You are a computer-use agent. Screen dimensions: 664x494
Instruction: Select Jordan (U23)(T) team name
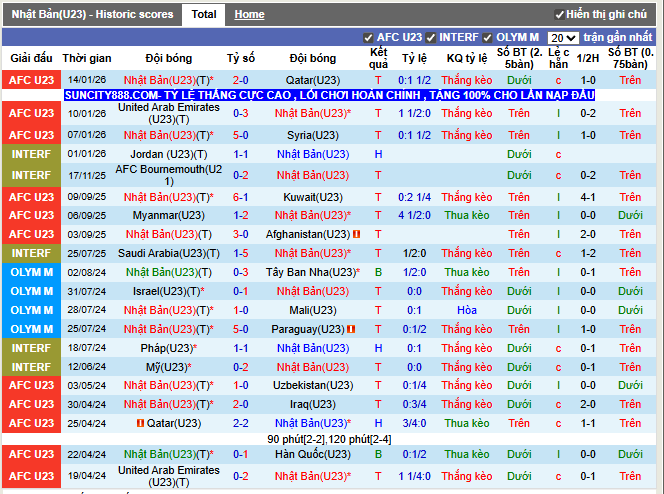tap(169, 155)
